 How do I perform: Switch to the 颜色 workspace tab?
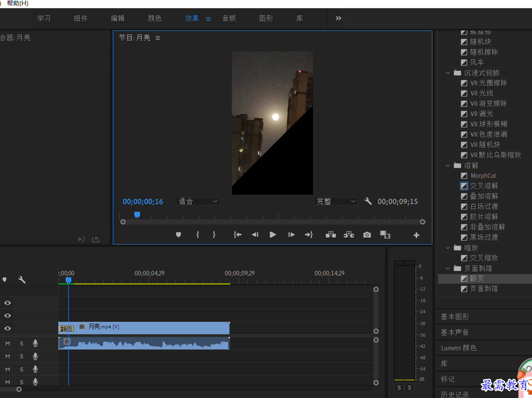(x=155, y=18)
